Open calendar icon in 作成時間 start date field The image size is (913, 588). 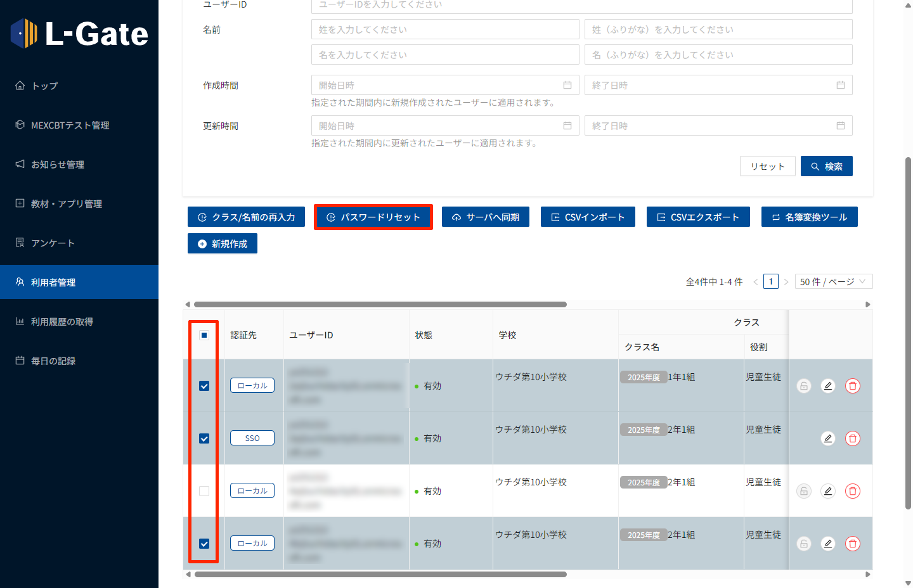(x=567, y=86)
